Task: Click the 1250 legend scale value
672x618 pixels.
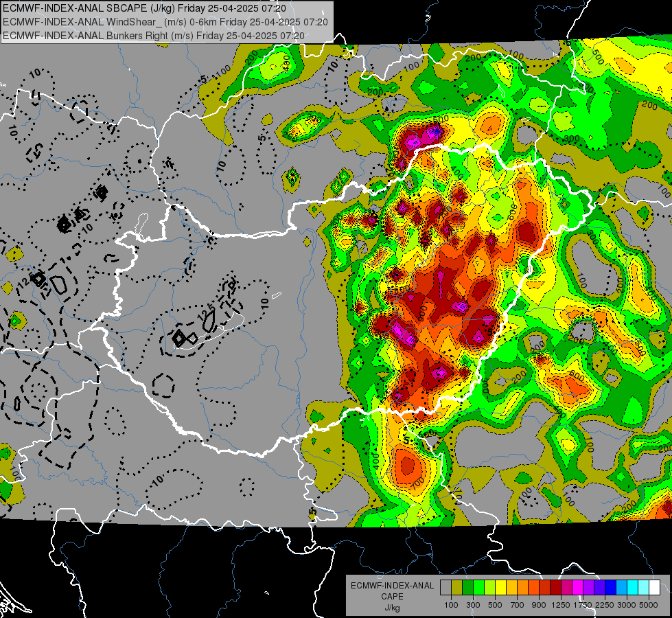Action: (561, 605)
